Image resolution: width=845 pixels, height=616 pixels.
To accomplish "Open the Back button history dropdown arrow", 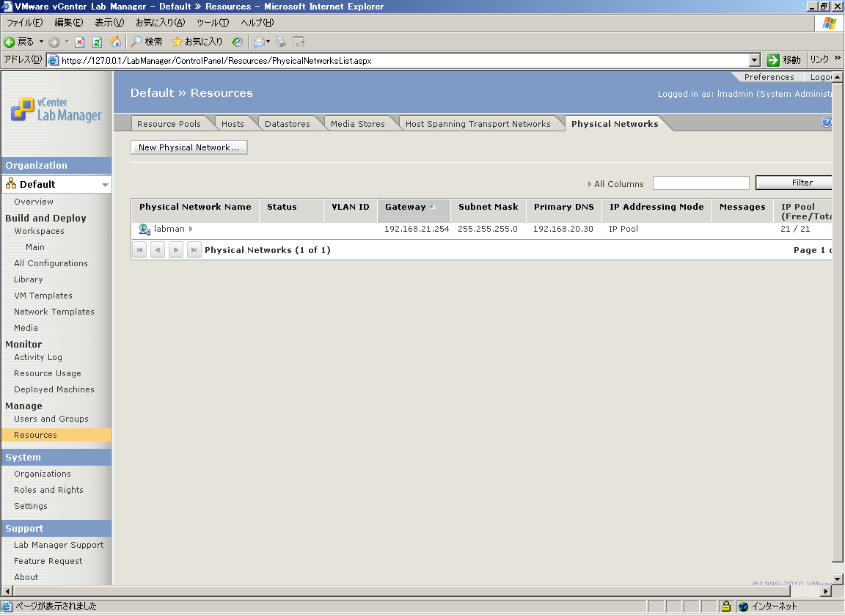I will click(41, 42).
